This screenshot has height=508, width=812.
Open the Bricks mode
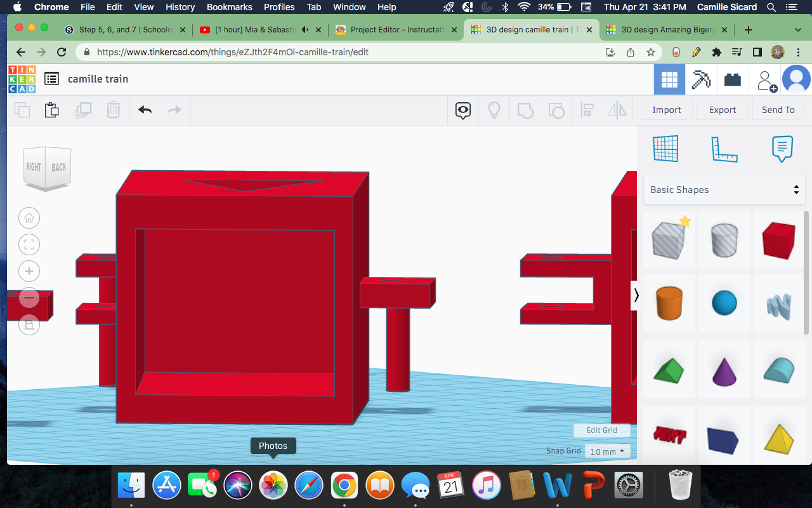pyautogui.click(x=733, y=79)
